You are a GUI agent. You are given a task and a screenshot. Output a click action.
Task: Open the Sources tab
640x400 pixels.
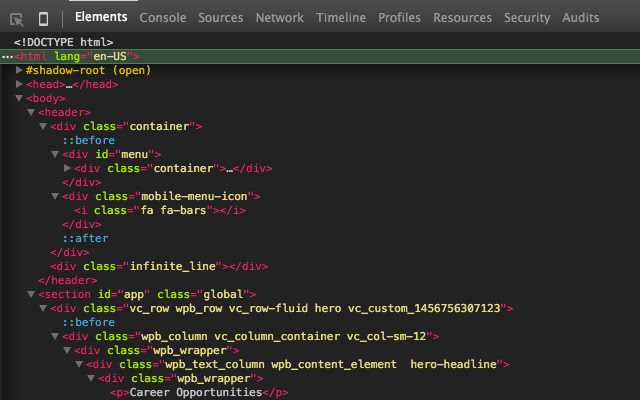220,18
